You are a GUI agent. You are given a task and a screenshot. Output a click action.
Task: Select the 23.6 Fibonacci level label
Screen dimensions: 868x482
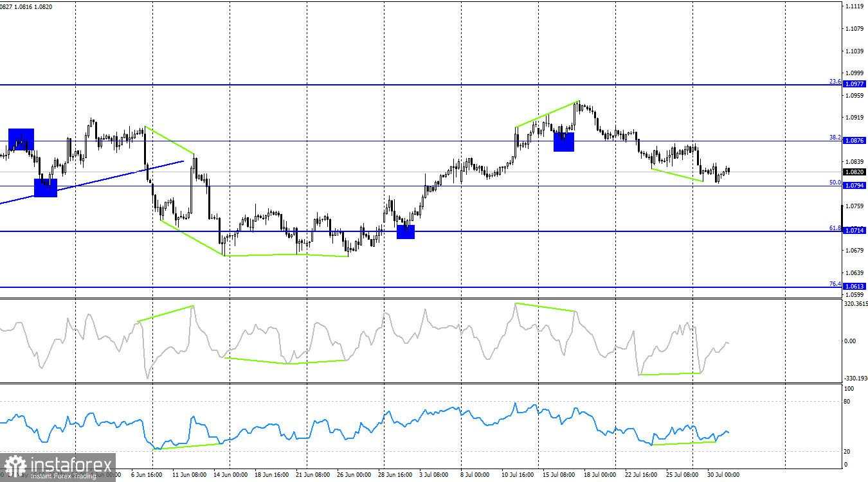[x=835, y=82]
